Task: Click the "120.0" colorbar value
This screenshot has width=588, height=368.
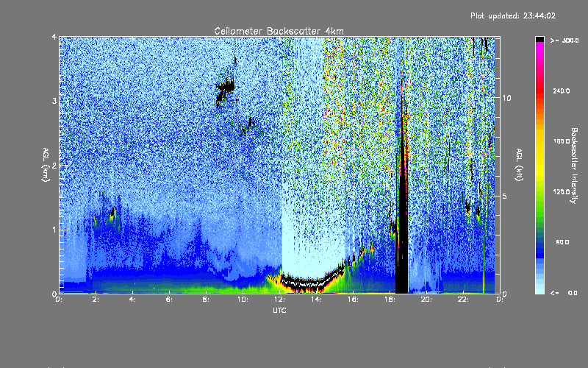Action: click(562, 191)
